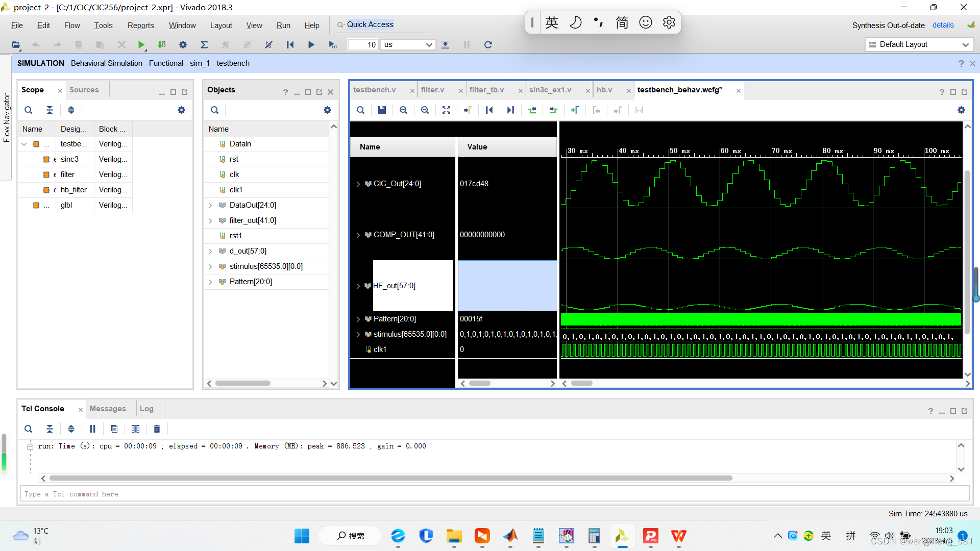Switch to the Messages tab

[107, 409]
